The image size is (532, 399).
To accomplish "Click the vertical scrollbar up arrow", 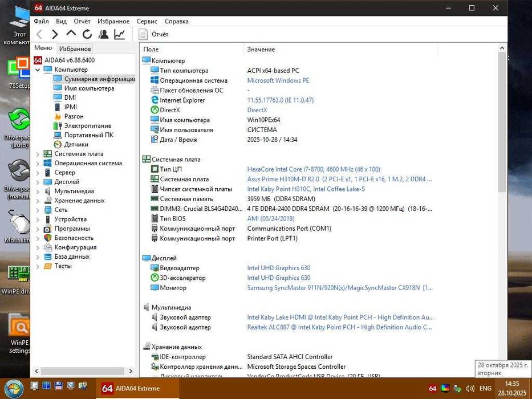I will (502, 48).
